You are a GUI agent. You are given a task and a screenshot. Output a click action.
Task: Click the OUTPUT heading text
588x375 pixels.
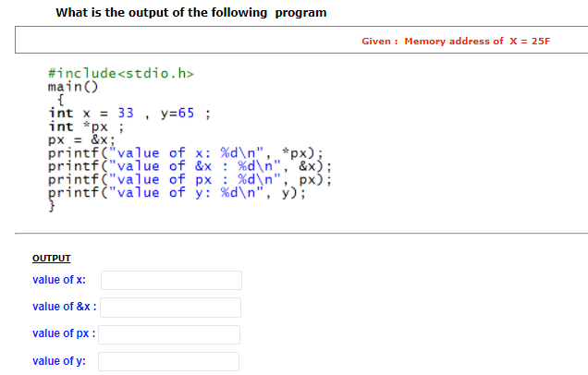[x=52, y=259]
